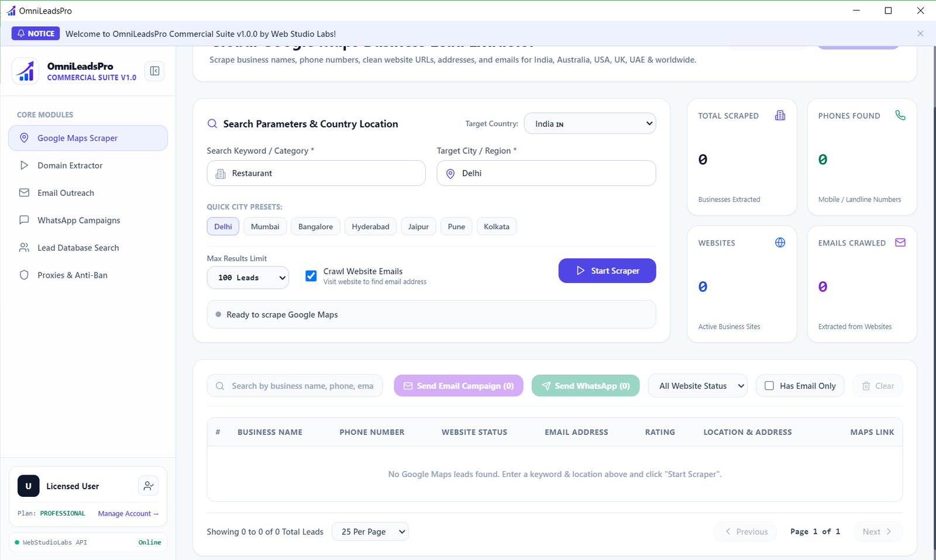Viewport: 936px width, 560px height.
Task: Click the PROFESSIONAL plan label
Action: [63, 513]
